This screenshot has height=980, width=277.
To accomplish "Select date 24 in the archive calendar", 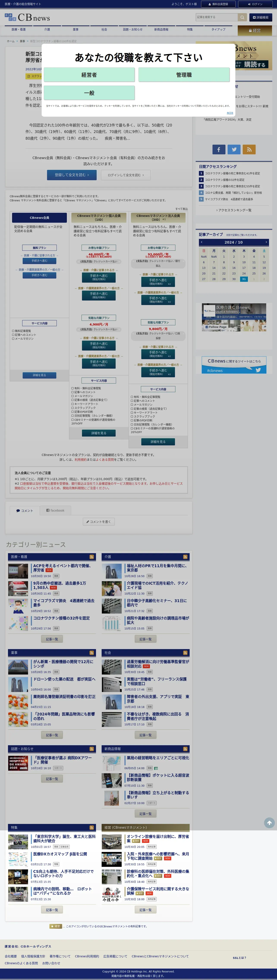I will (x=244, y=273).
